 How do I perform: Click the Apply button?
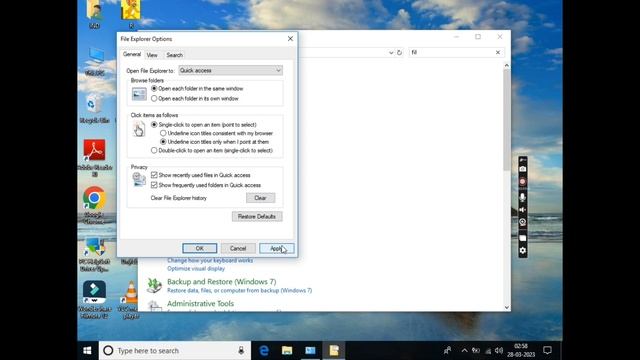click(x=276, y=248)
